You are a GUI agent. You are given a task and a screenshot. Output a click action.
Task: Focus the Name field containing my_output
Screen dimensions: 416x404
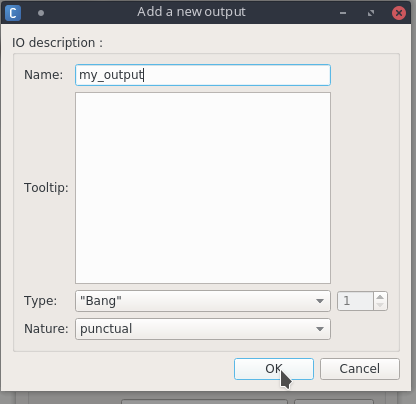203,75
